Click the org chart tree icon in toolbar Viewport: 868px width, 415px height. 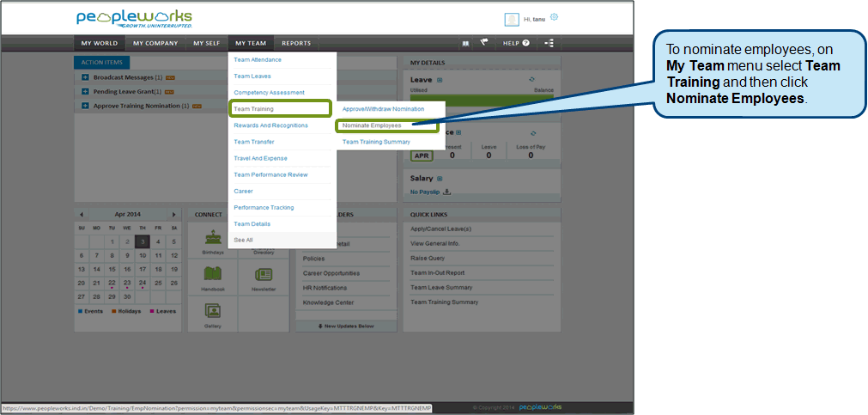549,43
